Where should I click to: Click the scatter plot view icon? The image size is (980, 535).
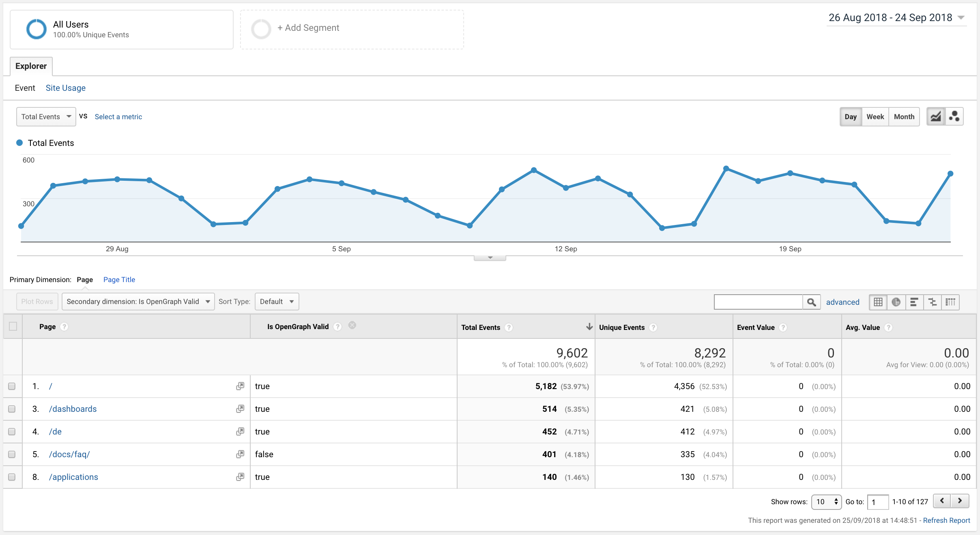point(954,117)
